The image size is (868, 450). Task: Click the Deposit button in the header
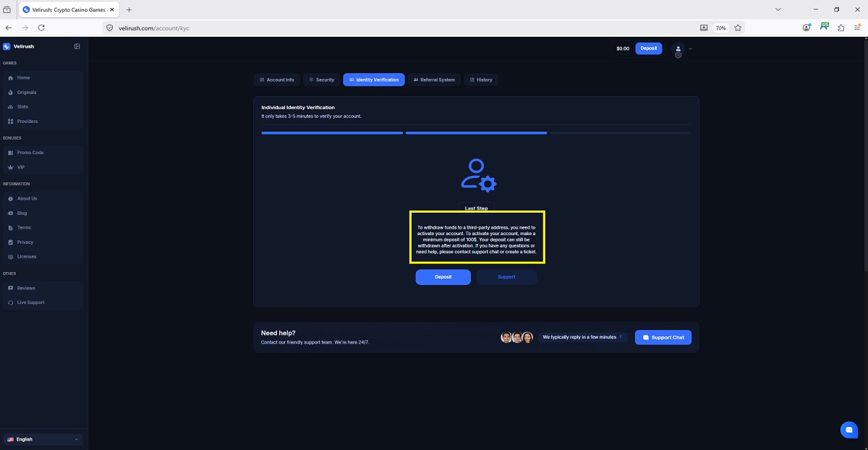coord(649,48)
